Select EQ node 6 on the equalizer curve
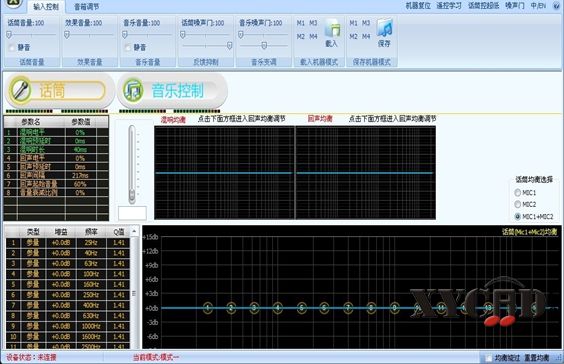The image size is (564, 364). point(324,308)
